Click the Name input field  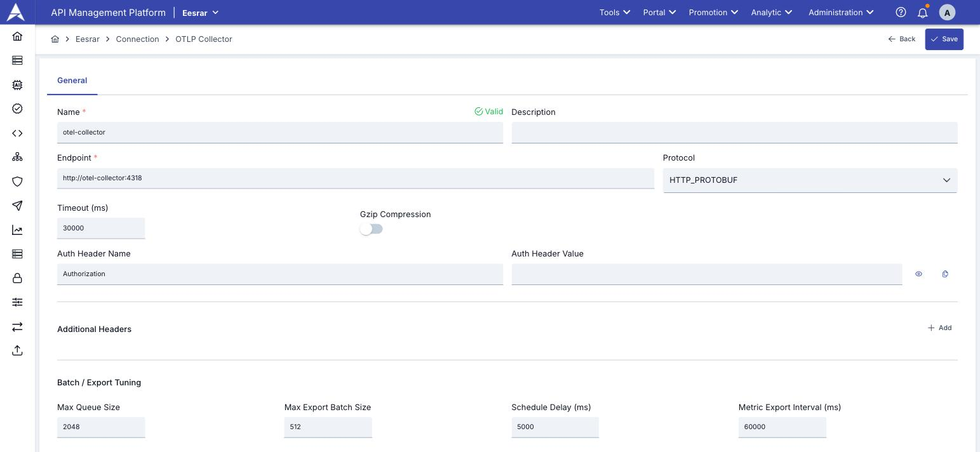280,132
